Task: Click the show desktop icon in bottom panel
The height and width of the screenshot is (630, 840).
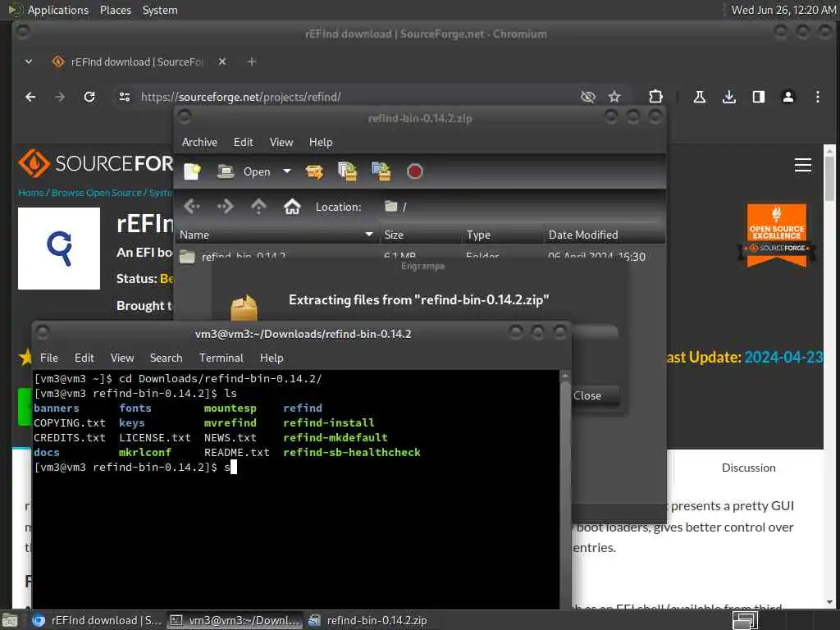Action: [x=10, y=620]
